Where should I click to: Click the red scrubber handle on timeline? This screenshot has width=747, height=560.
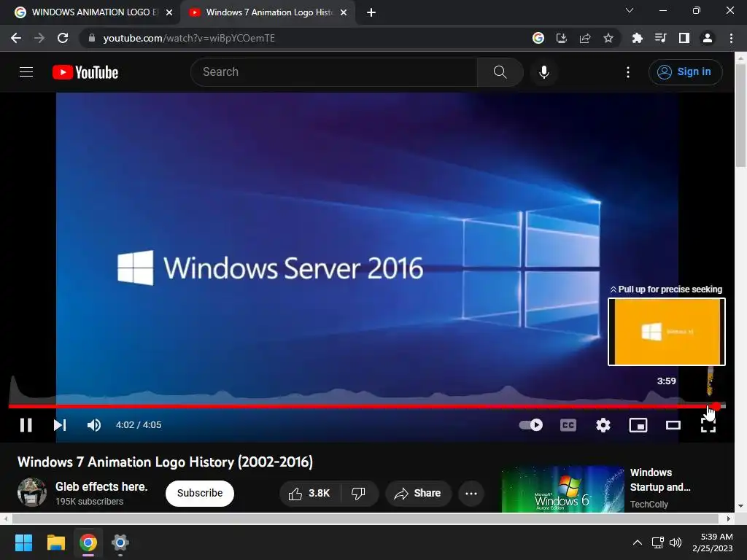tap(716, 406)
